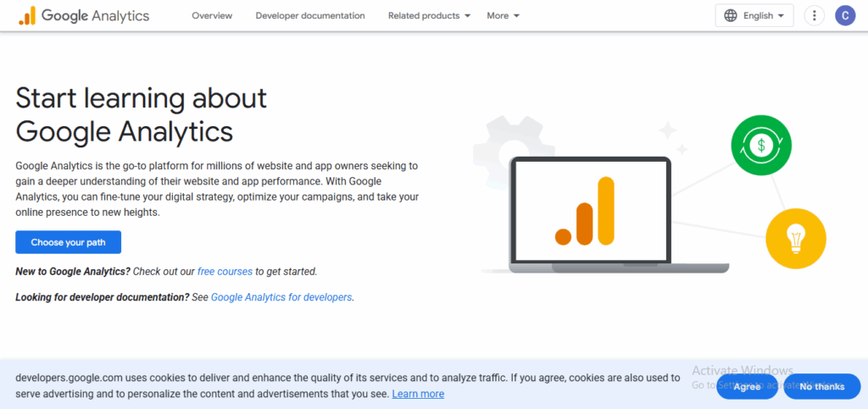Click the heading Start learning about Google Analytics
This screenshot has width=868, height=409.
tap(142, 114)
